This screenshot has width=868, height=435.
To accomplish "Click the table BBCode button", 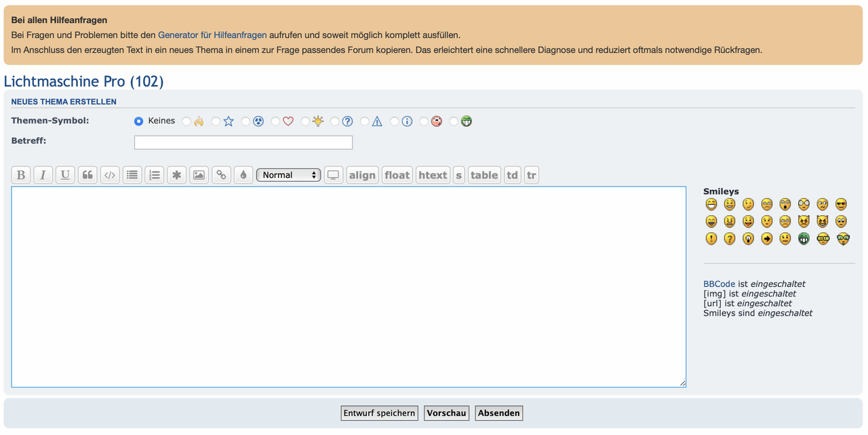I will tap(484, 175).
